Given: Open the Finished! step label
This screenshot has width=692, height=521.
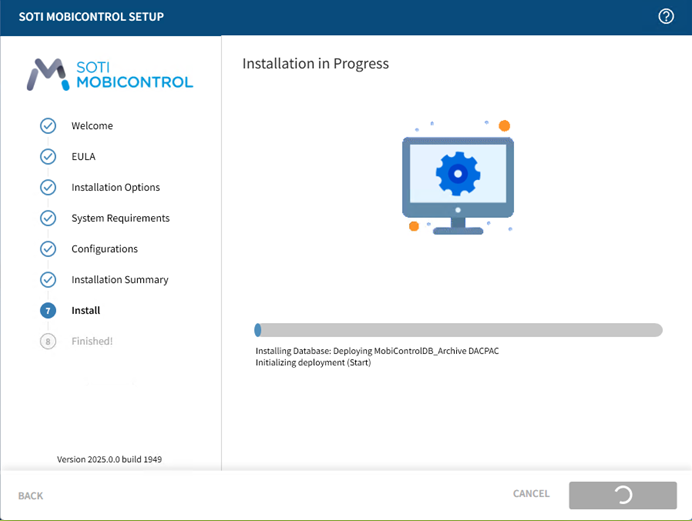Looking at the screenshot, I should 92,341.
